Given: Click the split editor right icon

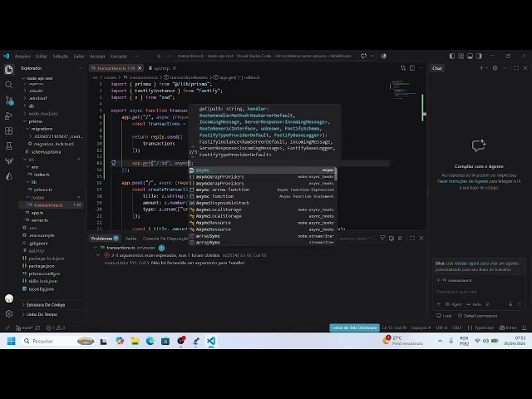Looking at the screenshot, I should click(412, 68).
